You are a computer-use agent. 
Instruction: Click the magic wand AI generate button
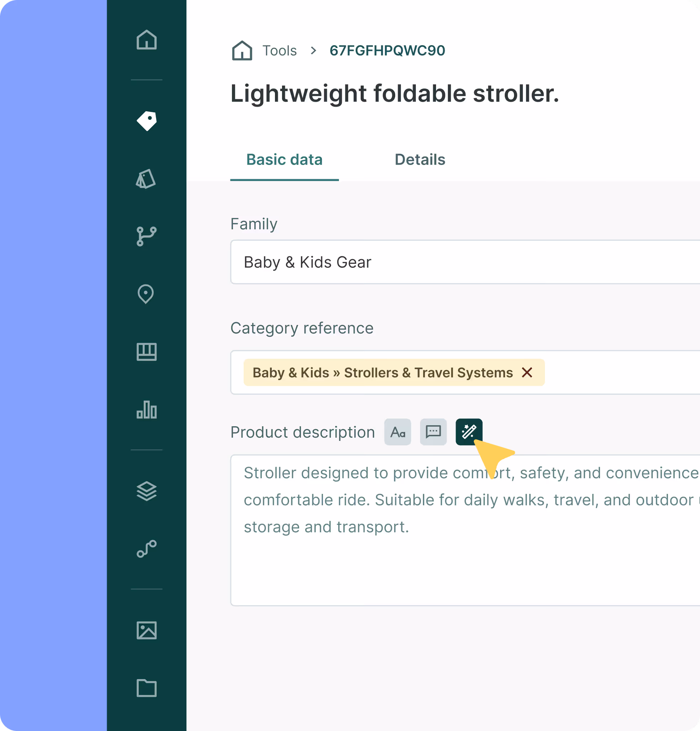point(469,432)
